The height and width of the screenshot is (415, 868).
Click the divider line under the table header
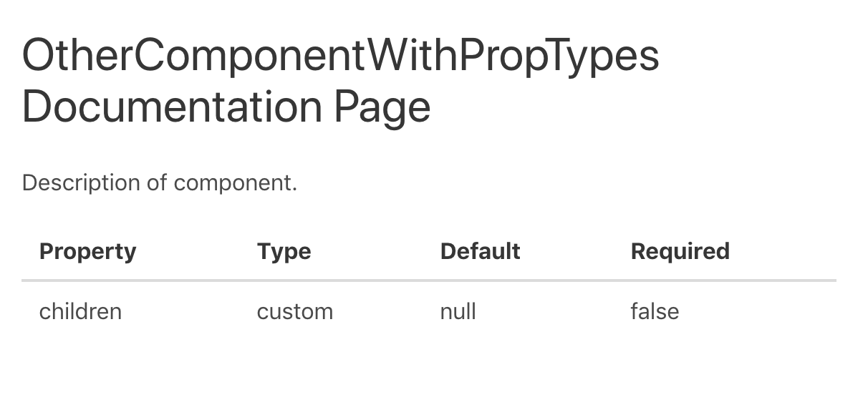pos(429,280)
